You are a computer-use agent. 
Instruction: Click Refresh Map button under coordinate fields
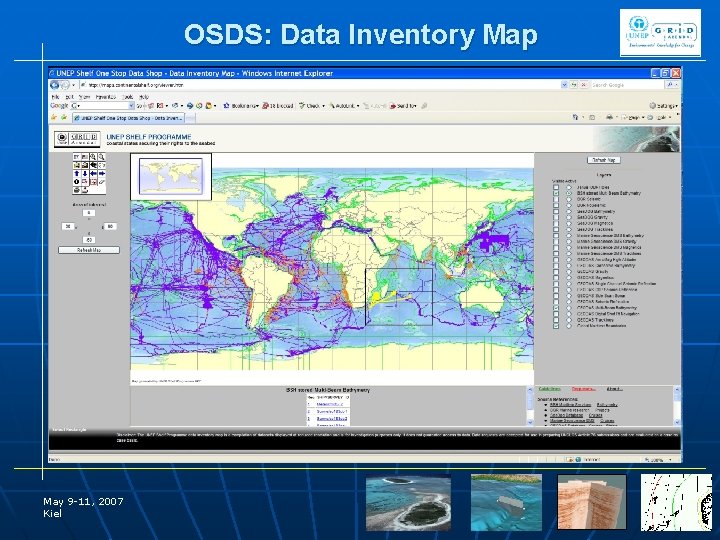(89, 250)
